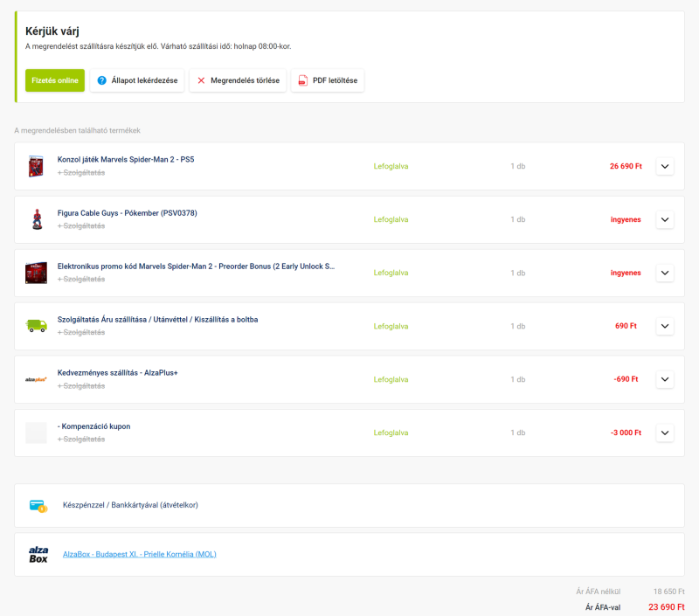The width and height of the screenshot is (699, 616).
Task: Expand the Spider-Man 2 PS5 row
Action: pos(665,166)
